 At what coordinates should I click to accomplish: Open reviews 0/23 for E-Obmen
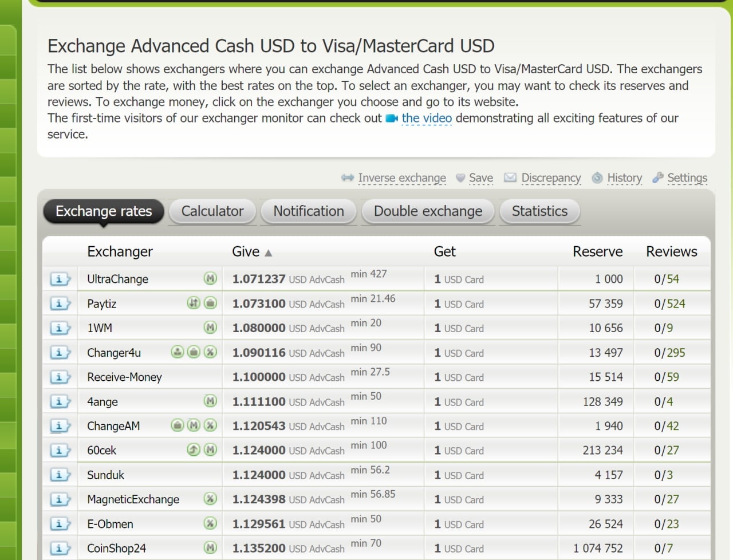[667, 524]
